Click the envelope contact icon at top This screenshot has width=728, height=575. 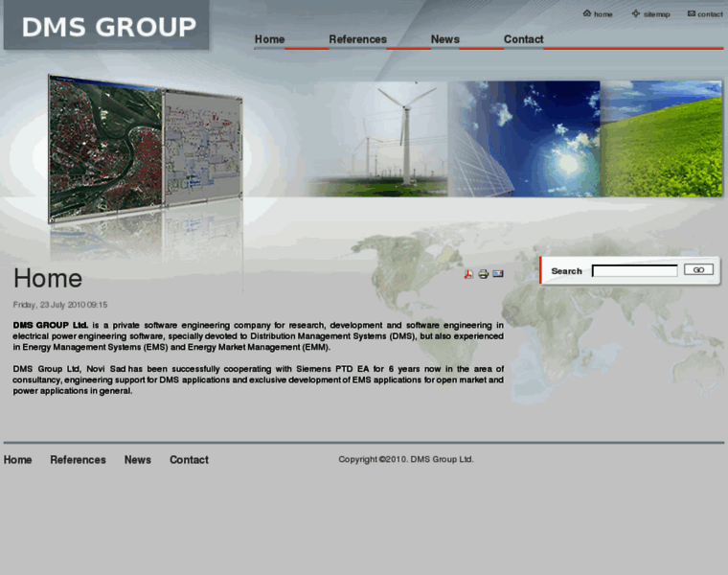click(x=692, y=13)
